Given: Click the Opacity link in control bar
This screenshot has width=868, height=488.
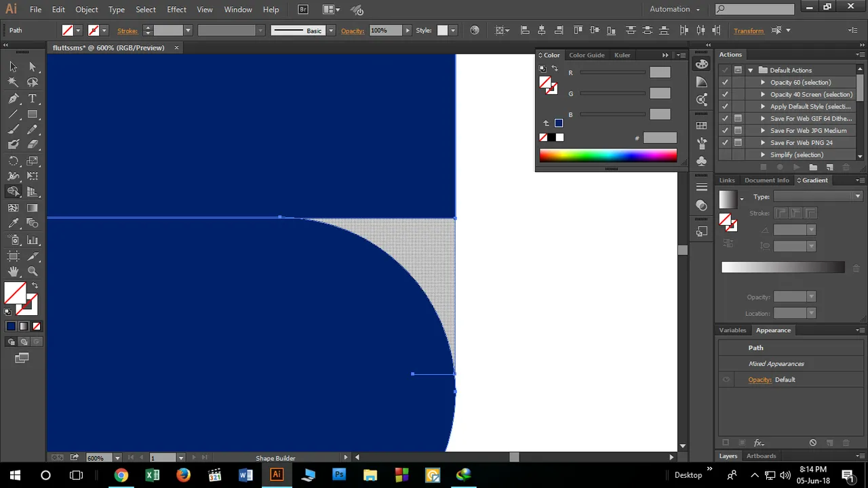Looking at the screenshot, I should [x=353, y=31].
